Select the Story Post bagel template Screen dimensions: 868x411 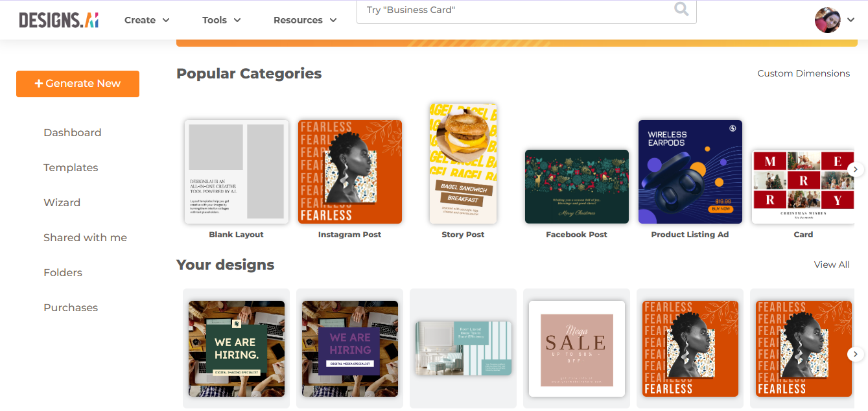pyautogui.click(x=462, y=163)
